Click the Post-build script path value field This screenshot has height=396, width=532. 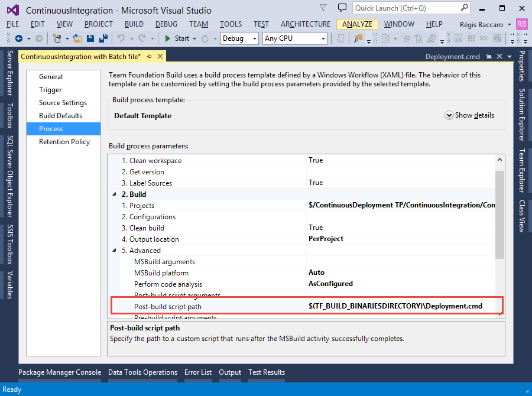point(402,306)
